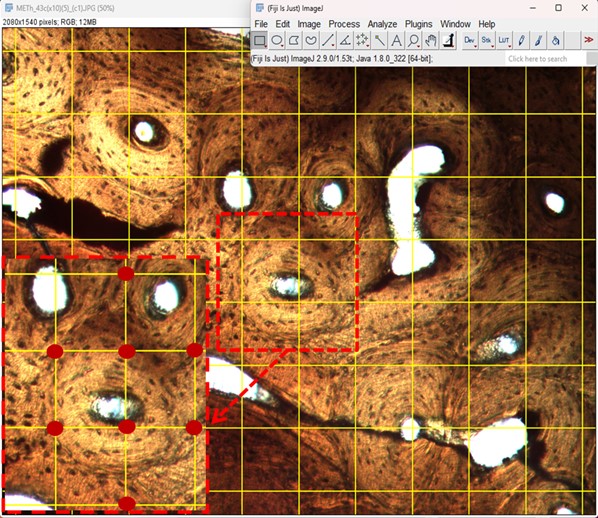
Task: Open the Dev developer menu tool
Action: coord(470,40)
